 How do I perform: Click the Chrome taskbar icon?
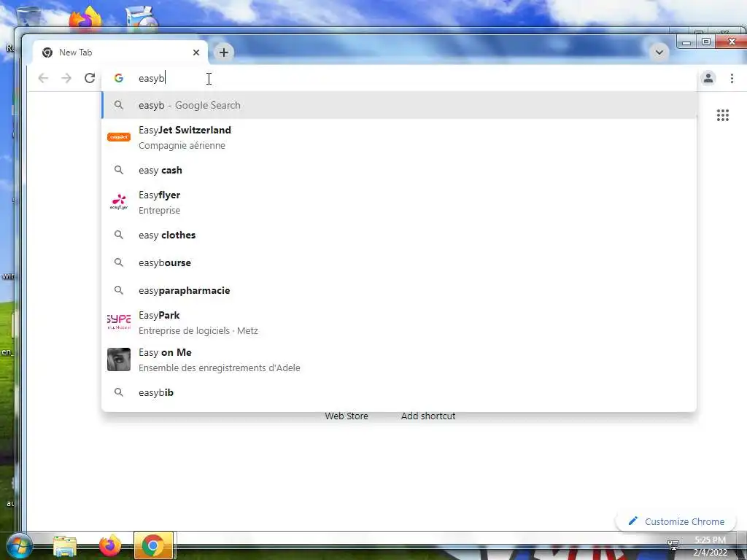coord(153,545)
